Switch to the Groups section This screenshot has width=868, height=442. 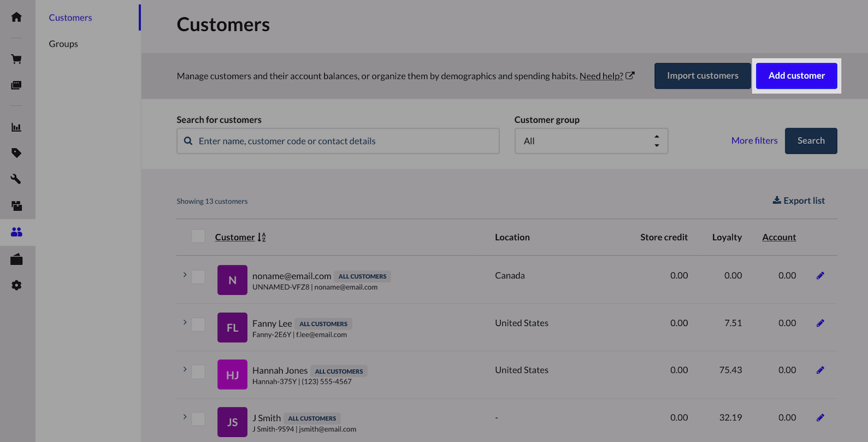click(x=63, y=44)
